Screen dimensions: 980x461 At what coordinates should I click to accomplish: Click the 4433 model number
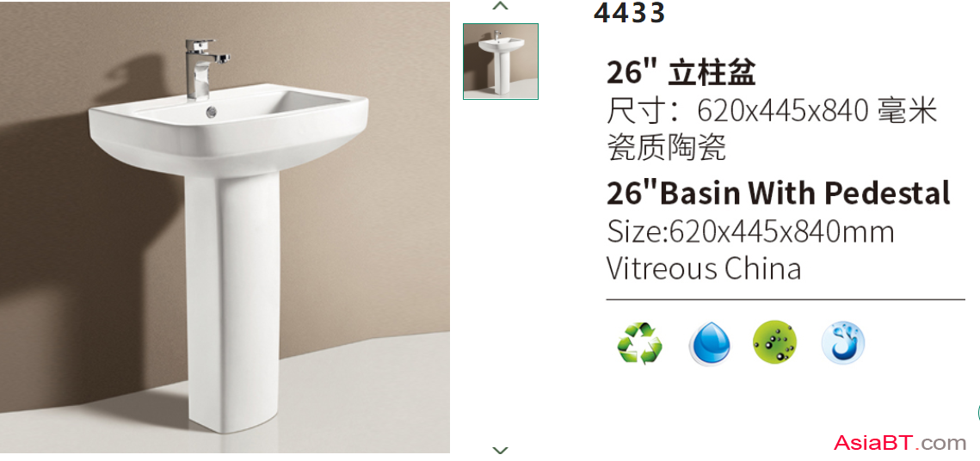coord(629,13)
